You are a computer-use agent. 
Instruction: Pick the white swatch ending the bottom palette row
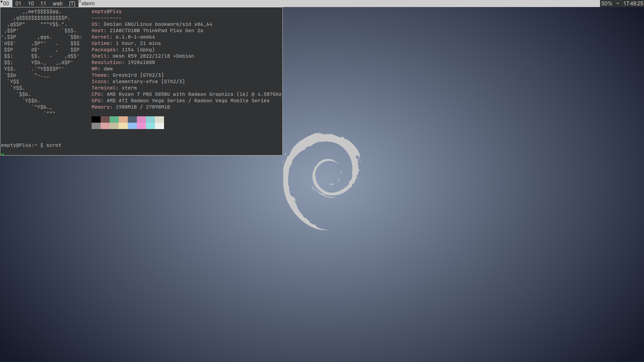[x=159, y=126]
